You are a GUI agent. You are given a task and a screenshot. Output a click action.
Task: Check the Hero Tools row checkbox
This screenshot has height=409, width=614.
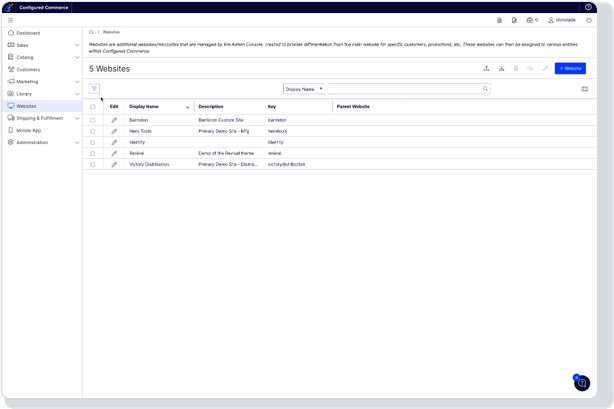93,131
